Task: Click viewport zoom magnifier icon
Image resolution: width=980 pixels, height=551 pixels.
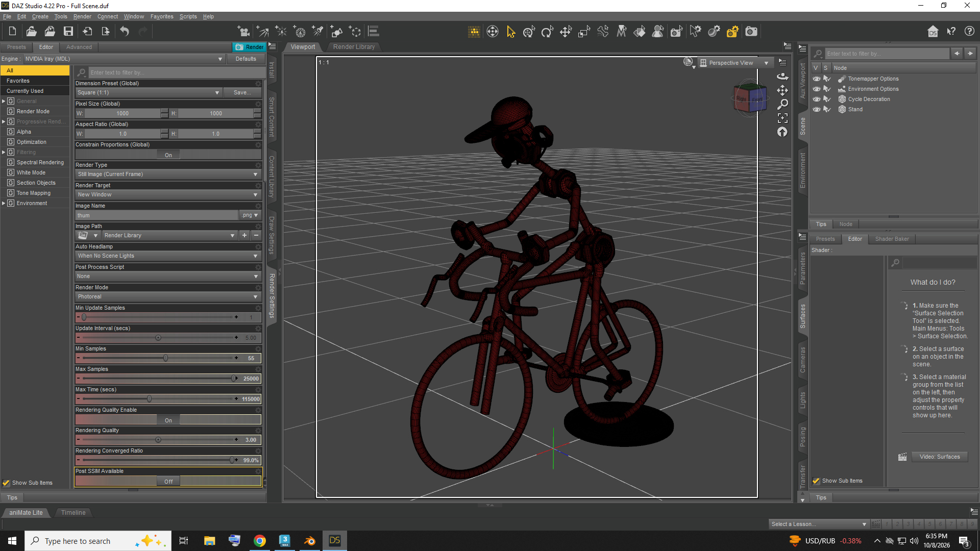Action: tap(782, 104)
